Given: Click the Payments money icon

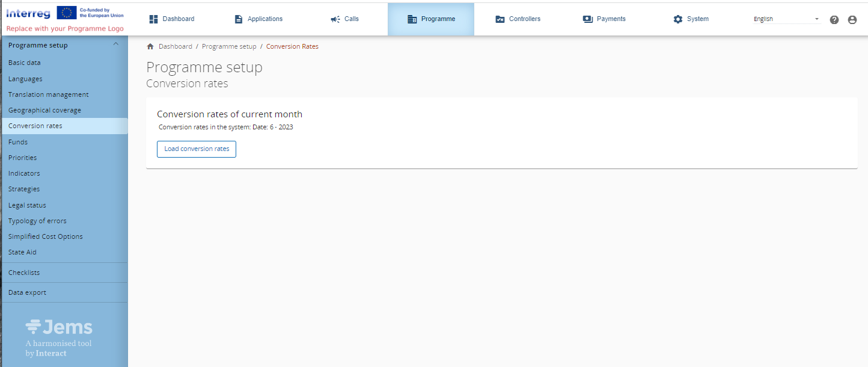Looking at the screenshot, I should [x=588, y=19].
